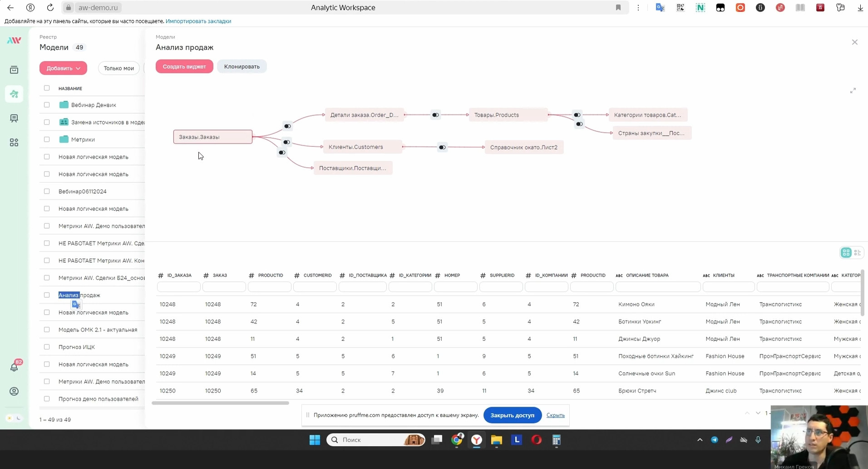Open the browser downloads arrow
This screenshot has height=469, width=868.
[x=860, y=7]
